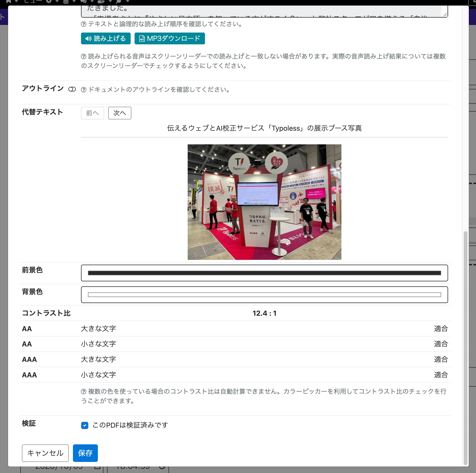Click the comments bubble icon in top toolbar
476x473 pixels.
(83, 1)
